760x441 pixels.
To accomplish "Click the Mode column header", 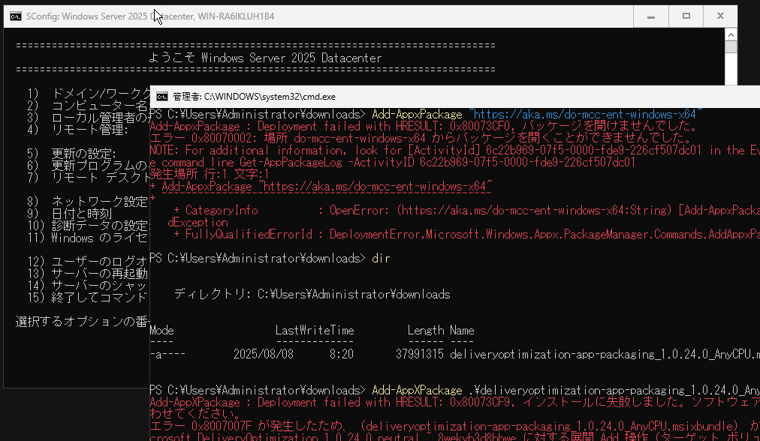I will coord(162,331).
